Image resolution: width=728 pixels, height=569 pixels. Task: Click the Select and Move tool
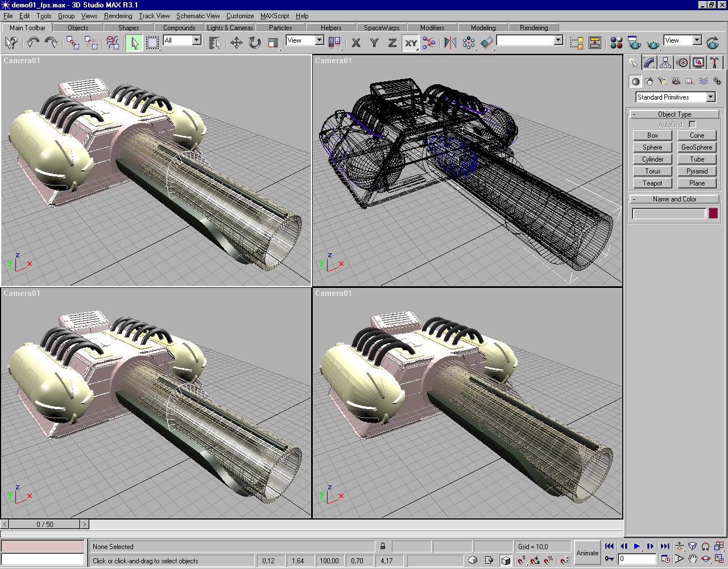click(237, 43)
